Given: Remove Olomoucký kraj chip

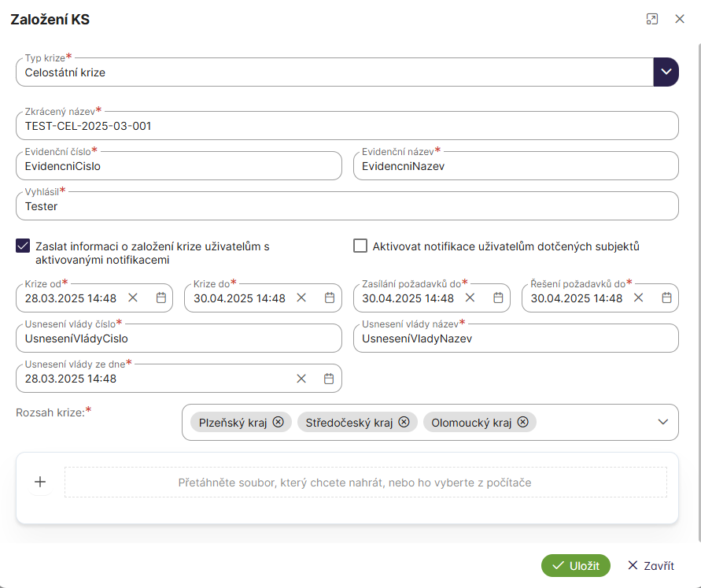Looking at the screenshot, I should (523, 422).
